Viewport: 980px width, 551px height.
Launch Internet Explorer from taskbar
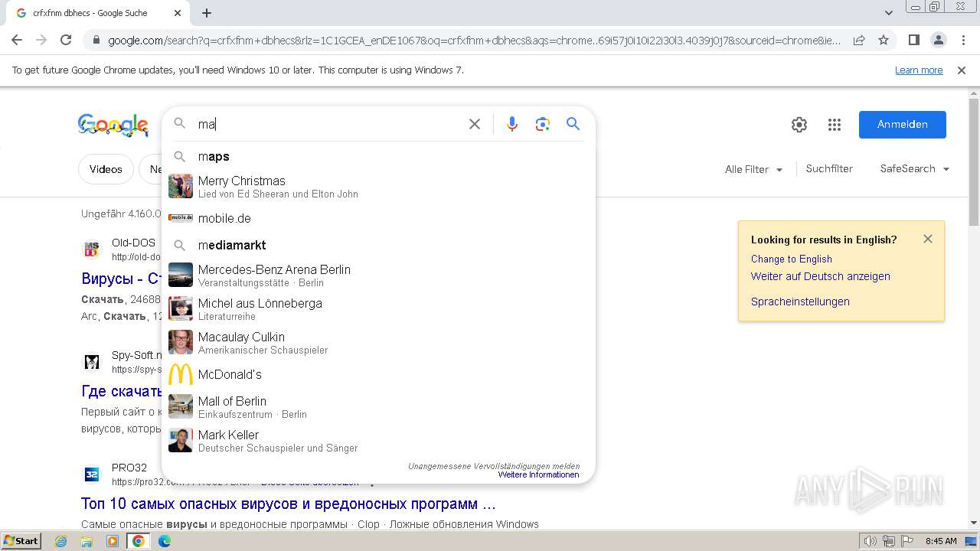pos(61,541)
